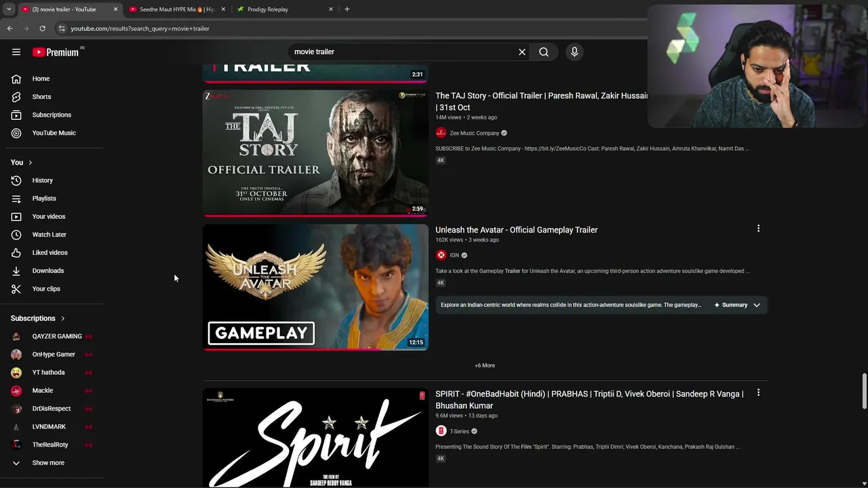
Task: Close the Prodigy Roleplay tab
Action: [331, 9]
